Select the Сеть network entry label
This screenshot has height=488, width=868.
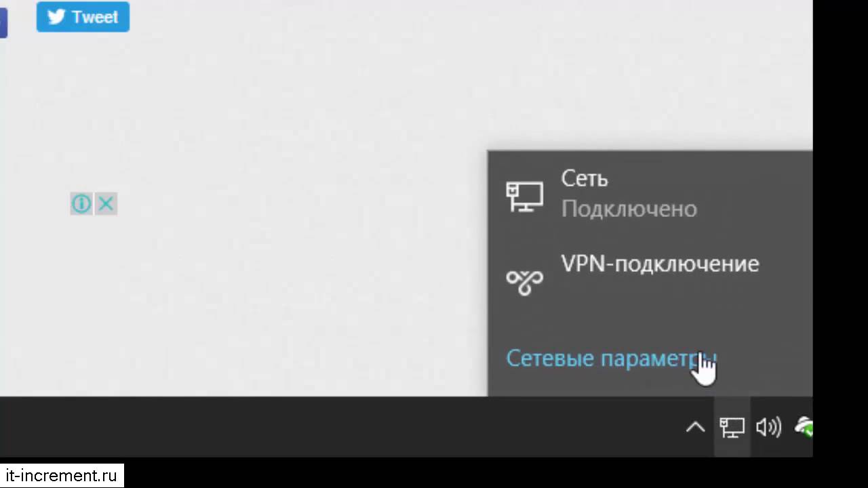585,179
